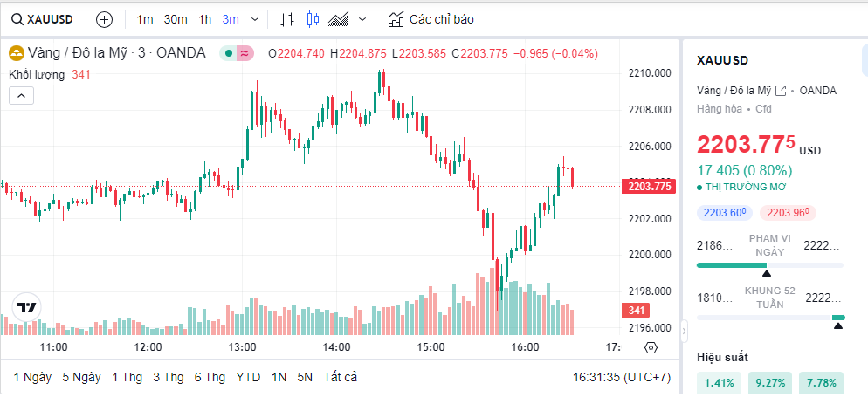Expand the timeframe interval dropdown arrow
868x397 pixels.
[255, 19]
